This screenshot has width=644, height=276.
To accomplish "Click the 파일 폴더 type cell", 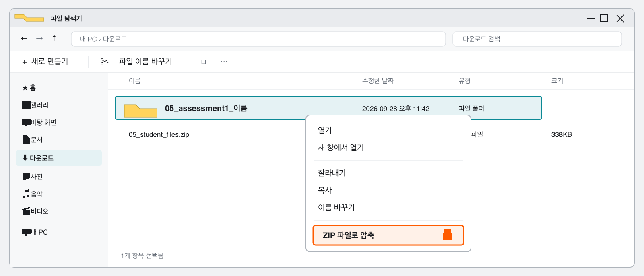I will pos(471,109).
